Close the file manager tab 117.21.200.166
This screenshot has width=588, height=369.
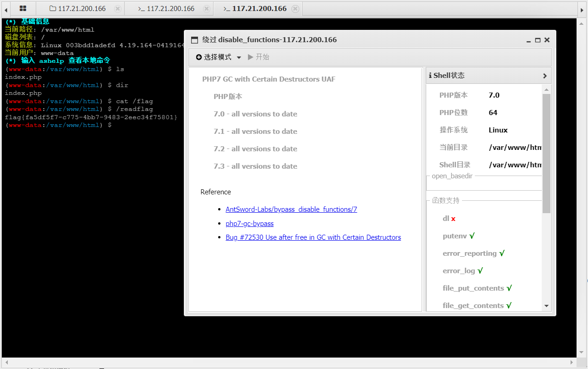click(118, 9)
